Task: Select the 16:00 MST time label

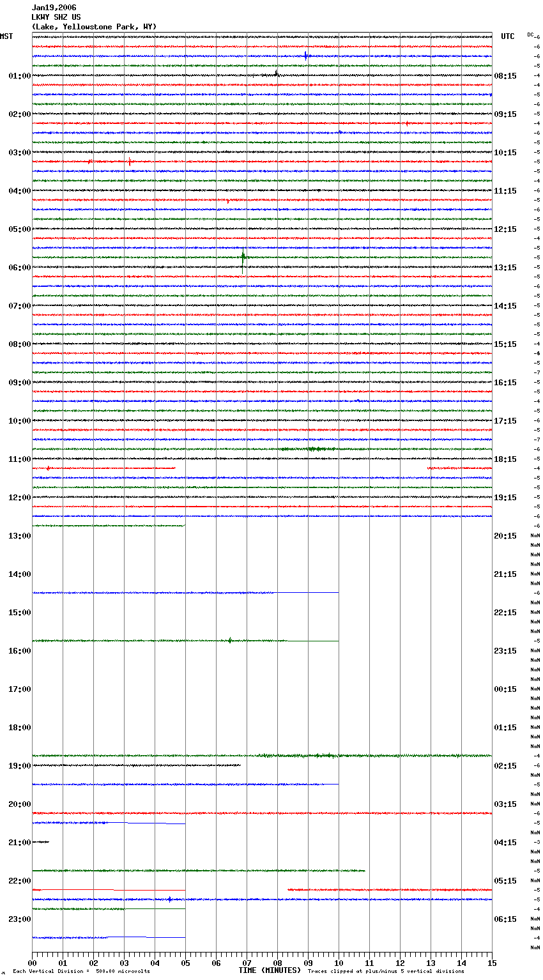Action: [20, 651]
